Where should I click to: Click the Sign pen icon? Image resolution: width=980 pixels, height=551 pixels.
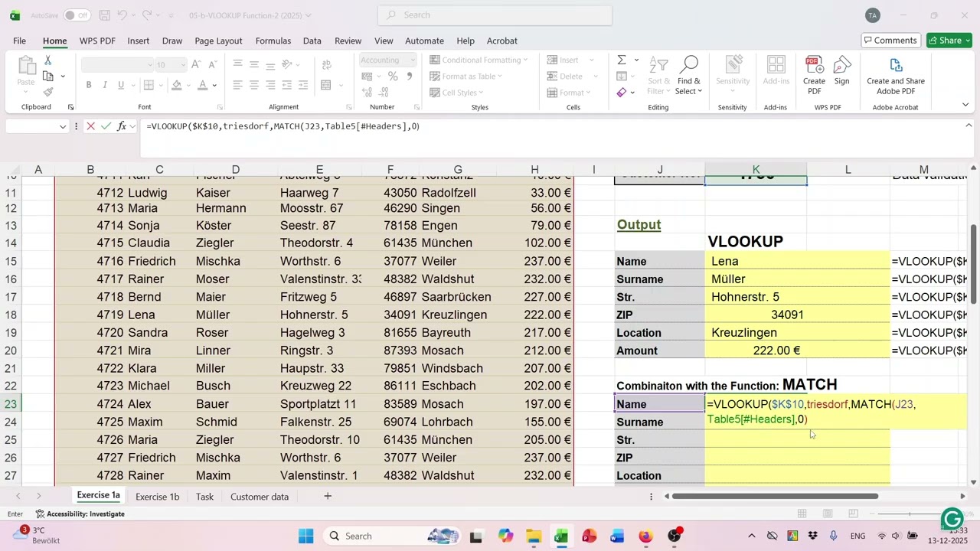click(842, 70)
